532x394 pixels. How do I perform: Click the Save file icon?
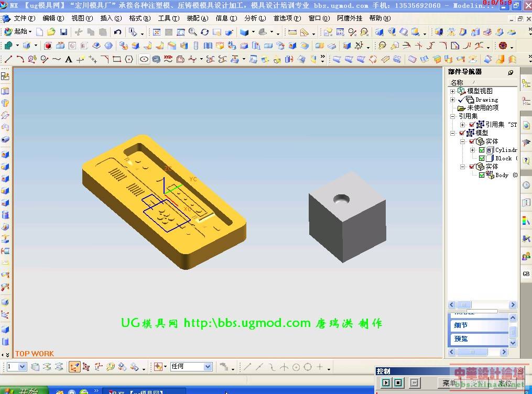click(x=63, y=32)
